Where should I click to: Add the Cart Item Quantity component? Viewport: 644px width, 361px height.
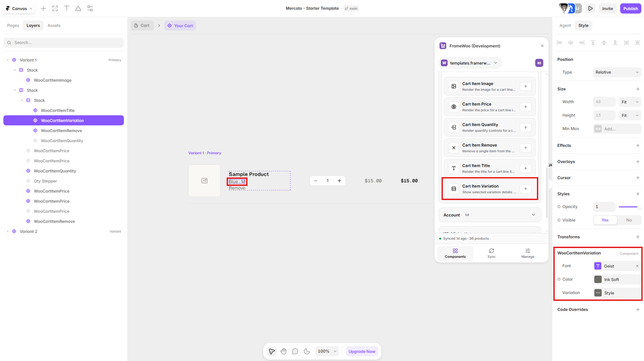tap(525, 127)
